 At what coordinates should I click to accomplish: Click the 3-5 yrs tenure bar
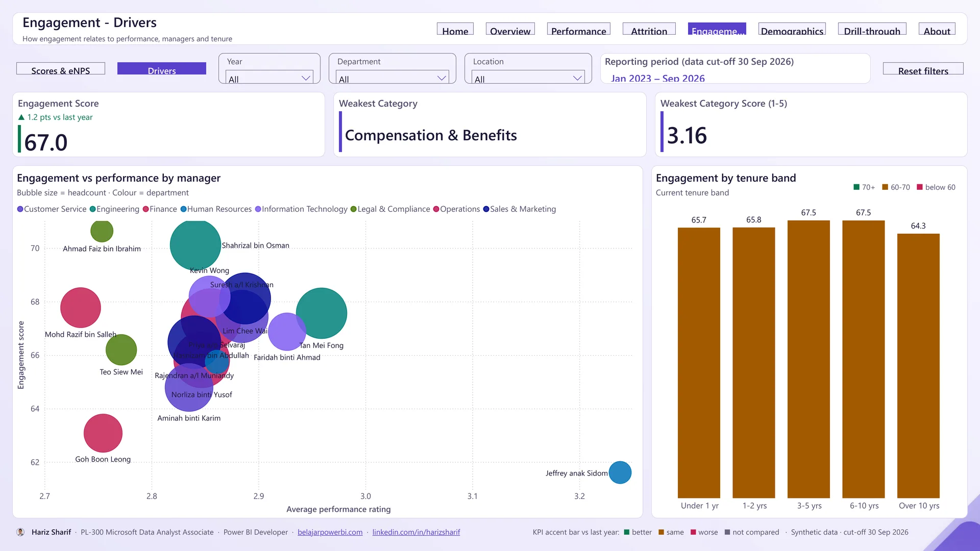pos(808,359)
